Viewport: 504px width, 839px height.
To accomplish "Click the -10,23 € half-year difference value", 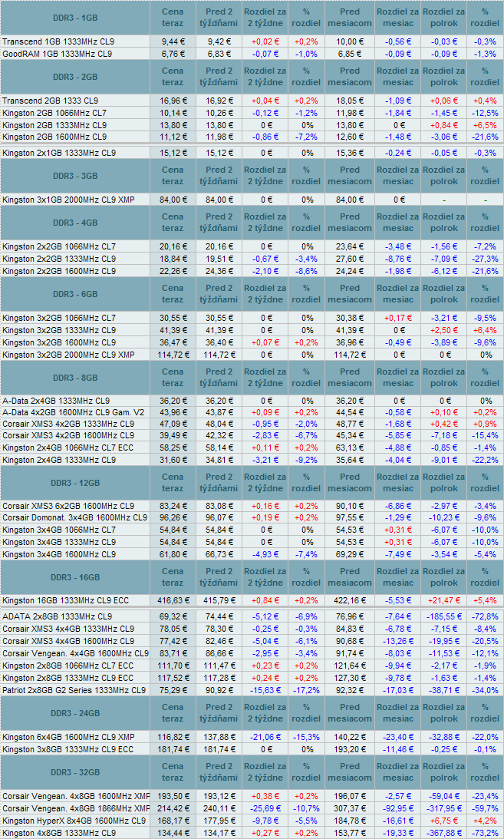I will point(443,517).
